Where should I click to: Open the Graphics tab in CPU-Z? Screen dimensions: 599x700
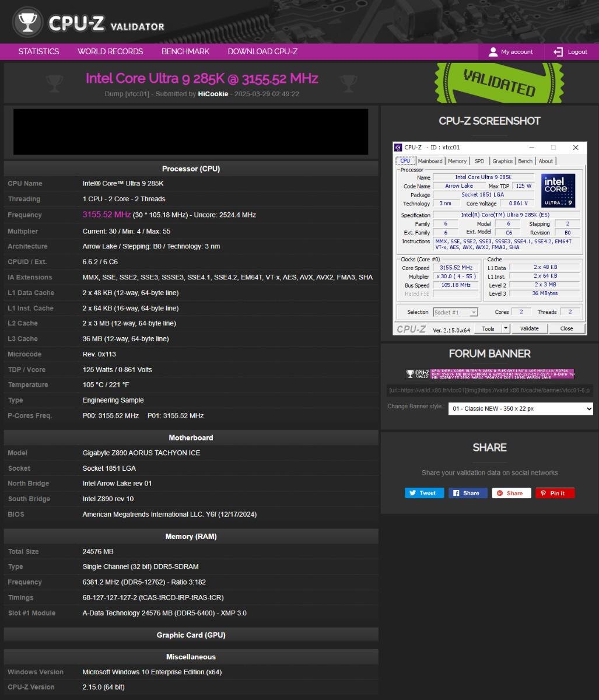pos(502,161)
